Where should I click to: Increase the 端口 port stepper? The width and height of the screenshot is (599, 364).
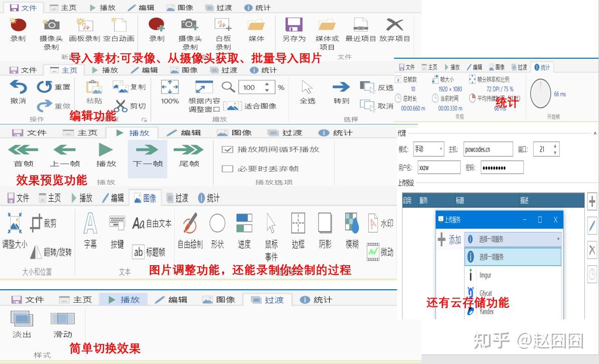pos(555,146)
